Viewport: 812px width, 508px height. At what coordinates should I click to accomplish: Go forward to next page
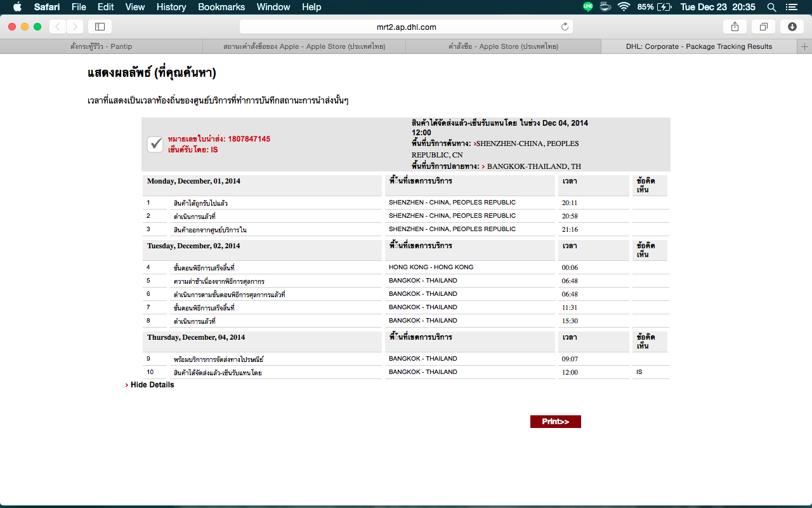[75, 27]
